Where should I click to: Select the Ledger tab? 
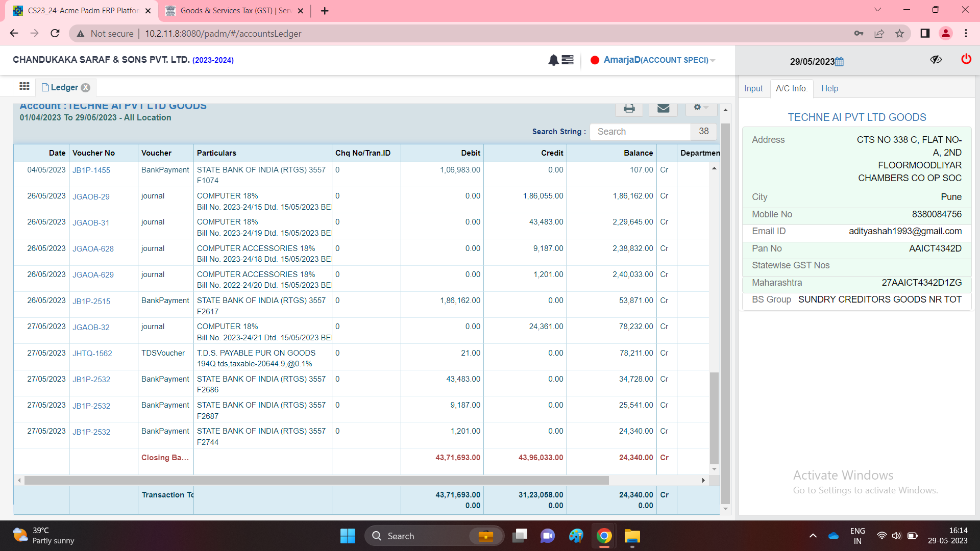click(64, 88)
